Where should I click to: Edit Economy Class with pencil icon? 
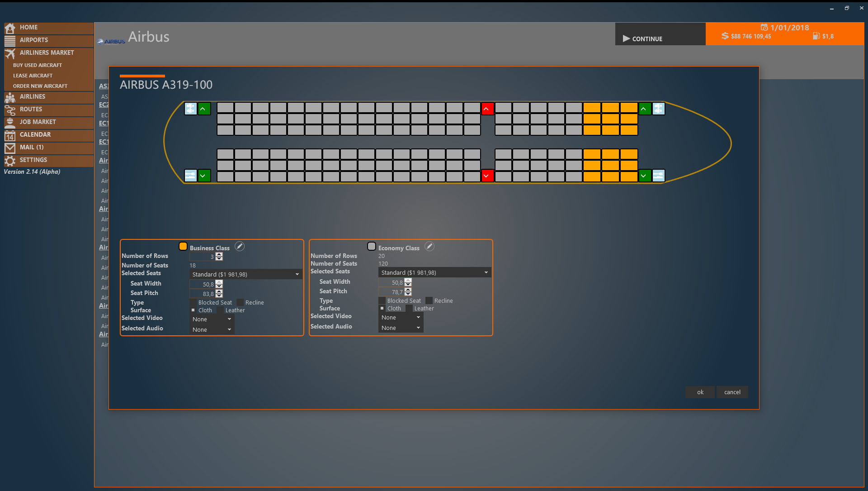pyautogui.click(x=429, y=246)
